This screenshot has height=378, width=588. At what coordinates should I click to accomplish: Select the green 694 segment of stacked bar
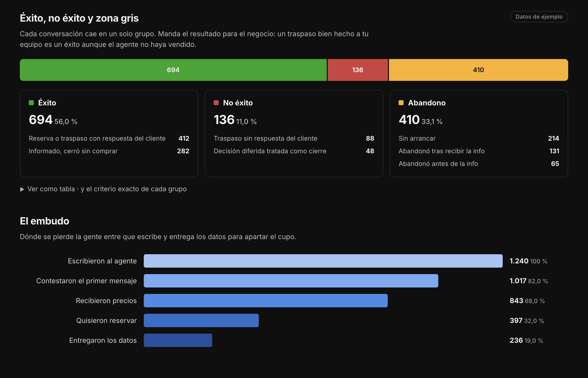coord(173,70)
